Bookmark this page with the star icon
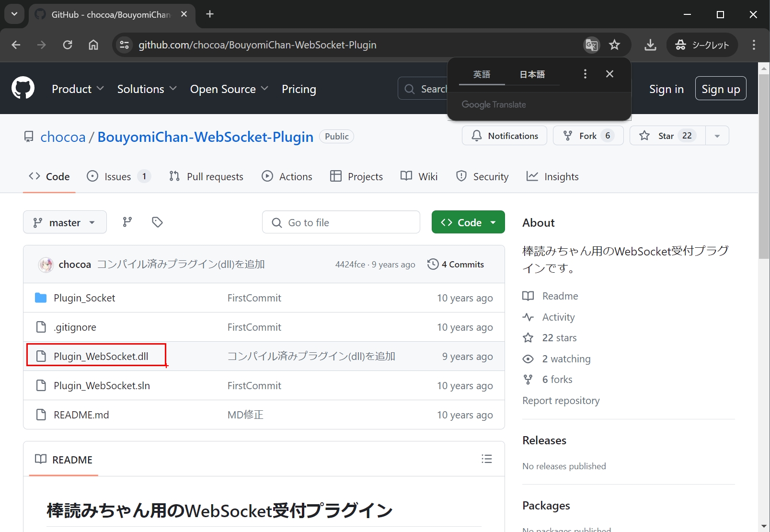Screen dimensions: 770x532 (x=614, y=45)
